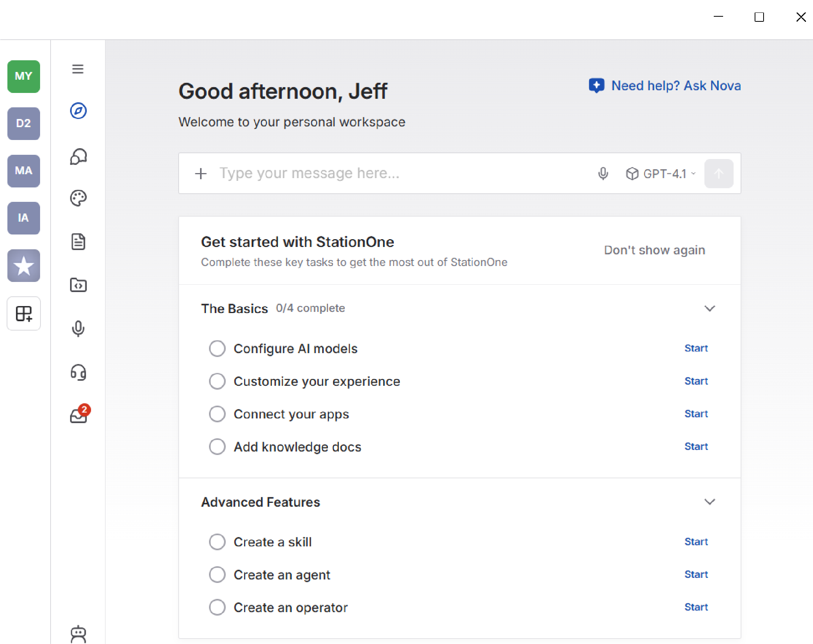Open the hamburger menu in sidebar
The width and height of the screenshot is (813, 644).
click(78, 69)
